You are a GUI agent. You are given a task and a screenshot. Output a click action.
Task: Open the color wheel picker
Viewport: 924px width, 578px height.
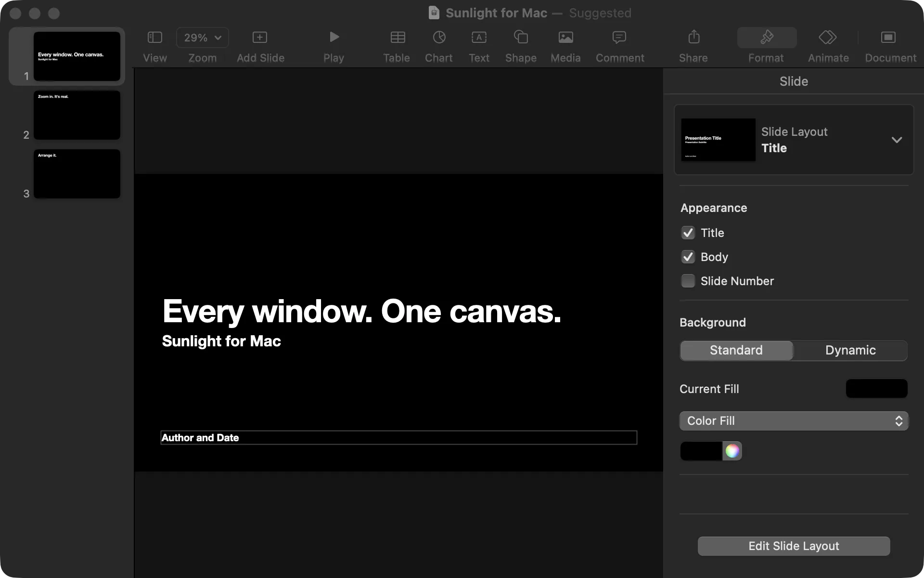tap(732, 451)
